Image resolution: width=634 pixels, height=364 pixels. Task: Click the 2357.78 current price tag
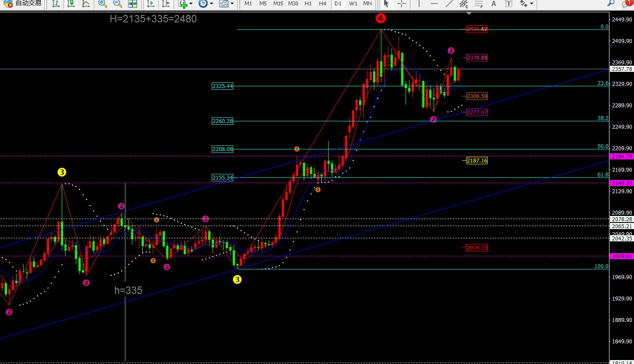point(622,69)
